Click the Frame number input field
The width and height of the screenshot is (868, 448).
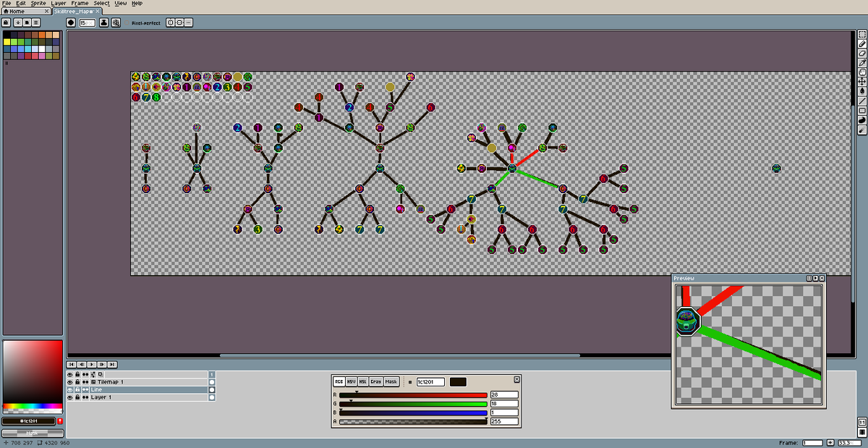(812, 442)
